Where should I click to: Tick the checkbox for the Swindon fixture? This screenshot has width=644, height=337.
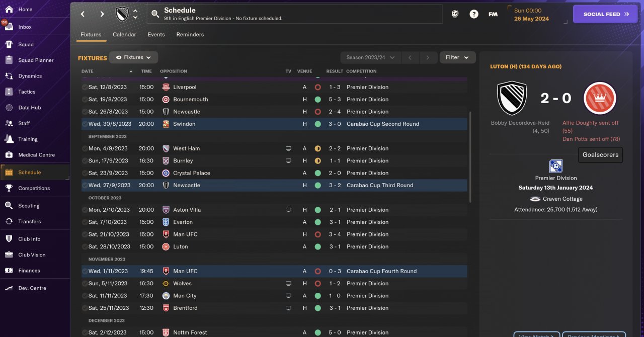click(x=85, y=124)
